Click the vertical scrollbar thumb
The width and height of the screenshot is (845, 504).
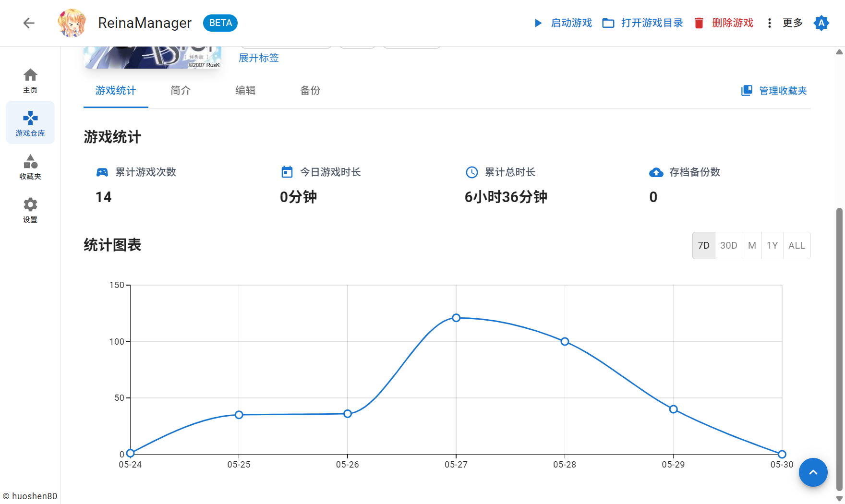click(839, 349)
